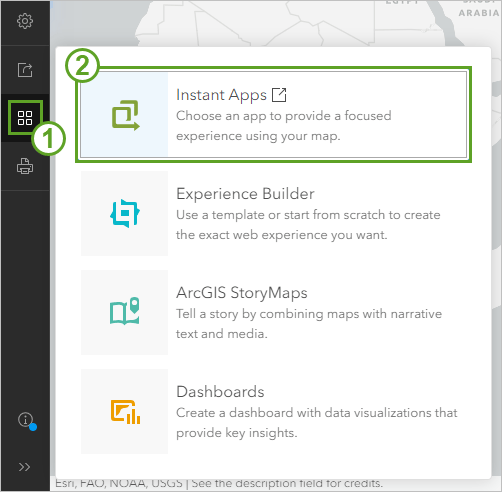The height and width of the screenshot is (492, 502).
Task: Click the Experience Builder teal icon tile
Action: 124,214
